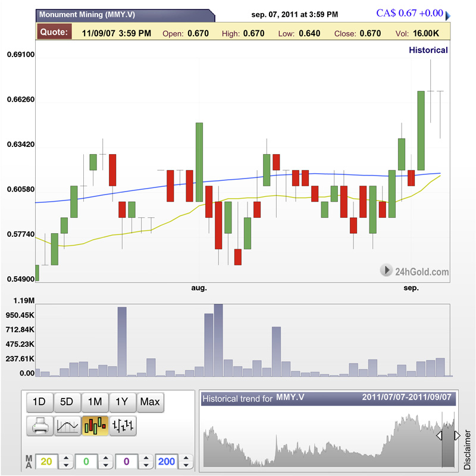Click the purple MA field showing 0

(x=126, y=462)
